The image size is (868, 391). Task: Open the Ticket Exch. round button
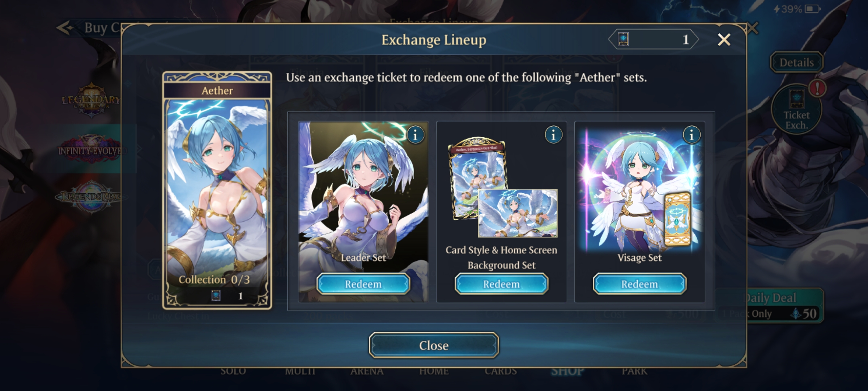click(x=796, y=109)
